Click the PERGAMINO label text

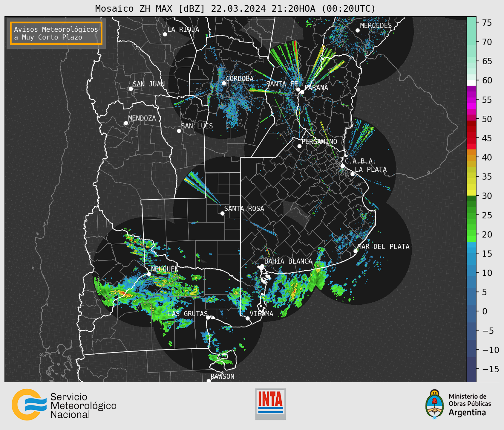[319, 142]
